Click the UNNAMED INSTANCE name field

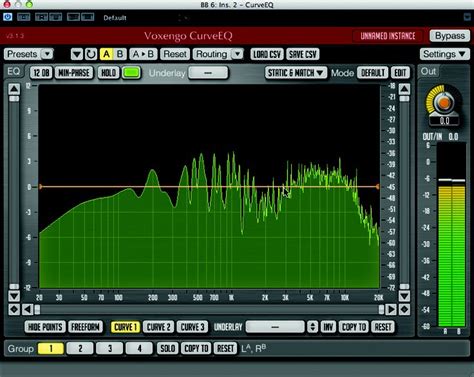click(388, 36)
